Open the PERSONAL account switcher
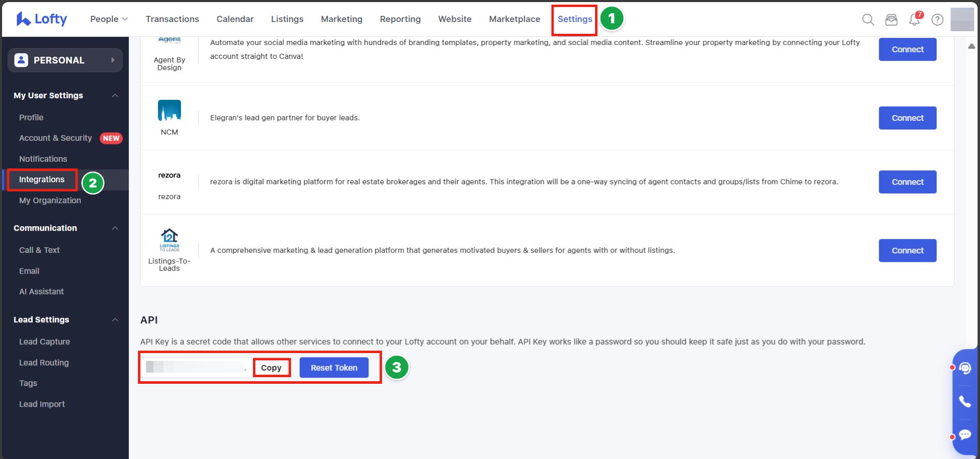 click(x=65, y=60)
